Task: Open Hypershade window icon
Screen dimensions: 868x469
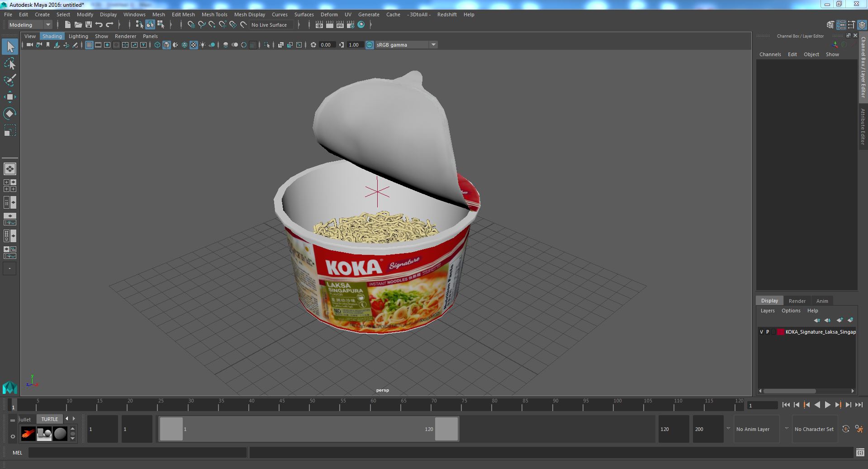Action: pyautogui.click(x=361, y=24)
